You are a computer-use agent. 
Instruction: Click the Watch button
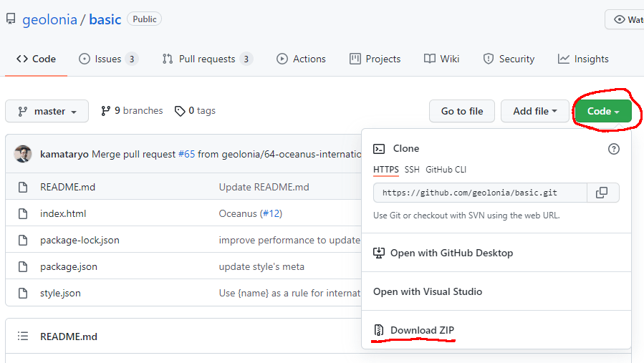coord(625,19)
